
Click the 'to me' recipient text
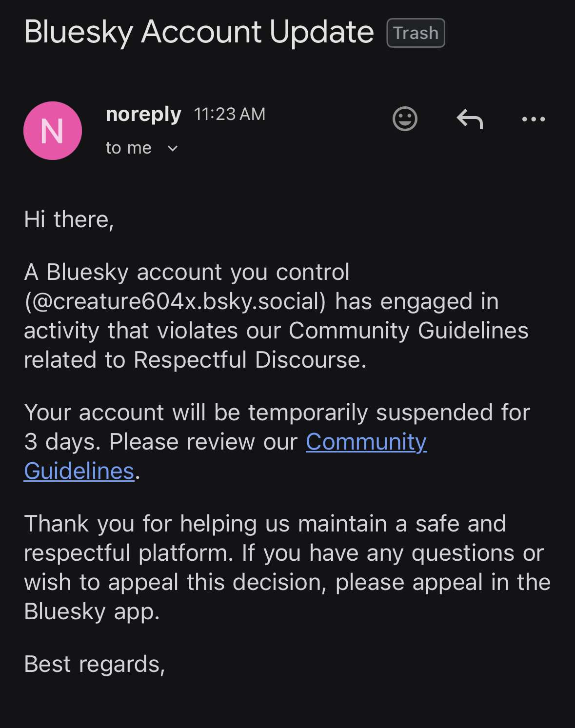click(x=128, y=148)
